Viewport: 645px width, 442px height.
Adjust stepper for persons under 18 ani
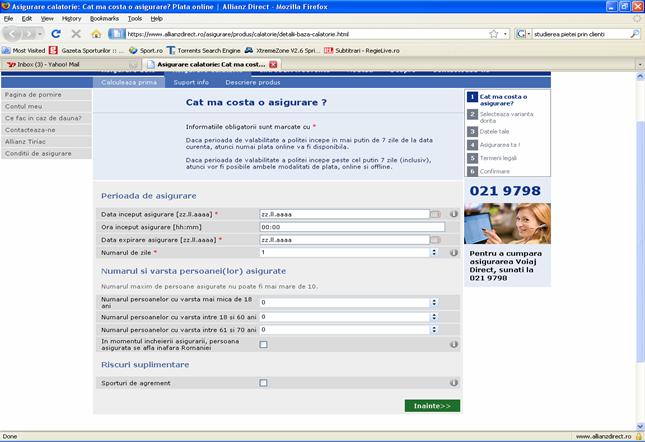click(434, 303)
